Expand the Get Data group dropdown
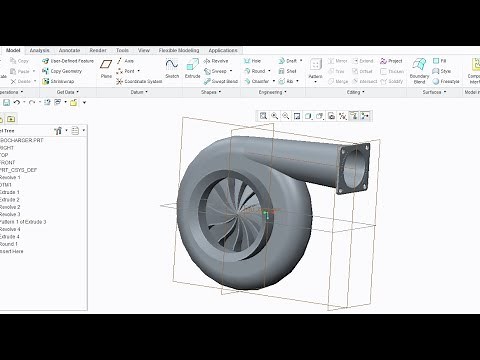 click(x=68, y=92)
